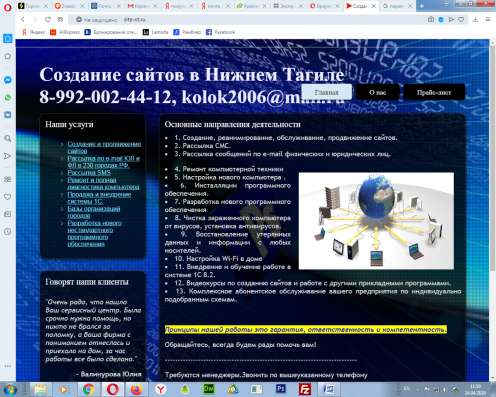This screenshot has height=397, width=496.
Task: Open the home icon in Opera sidebar
Action: (8, 56)
